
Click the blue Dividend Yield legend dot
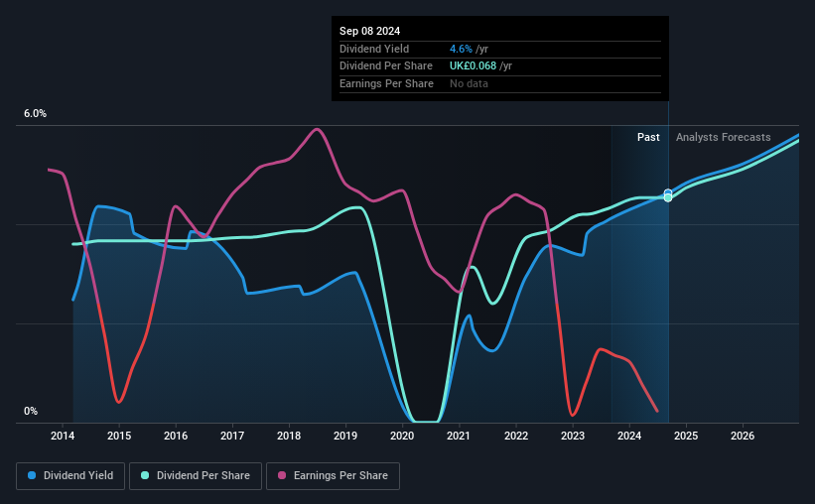[32, 475]
